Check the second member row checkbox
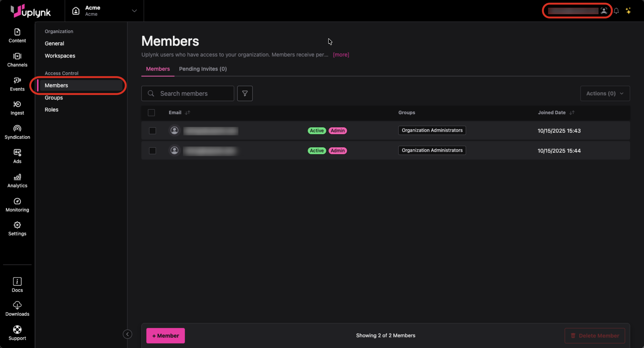 pos(152,151)
